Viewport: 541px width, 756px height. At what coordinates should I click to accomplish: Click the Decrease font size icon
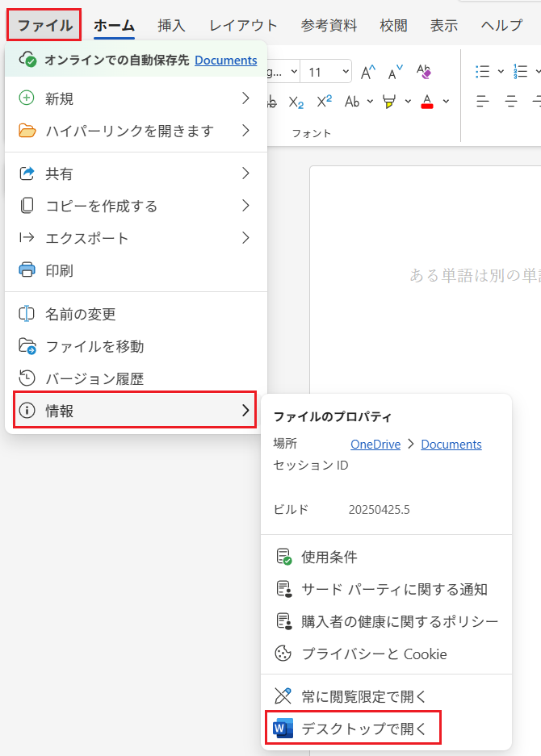[396, 72]
